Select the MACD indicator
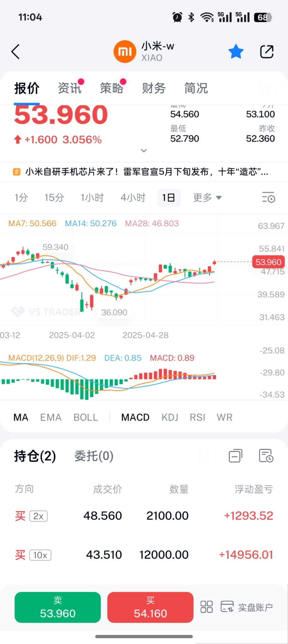Image resolution: width=288 pixels, height=644 pixels. (135, 417)
